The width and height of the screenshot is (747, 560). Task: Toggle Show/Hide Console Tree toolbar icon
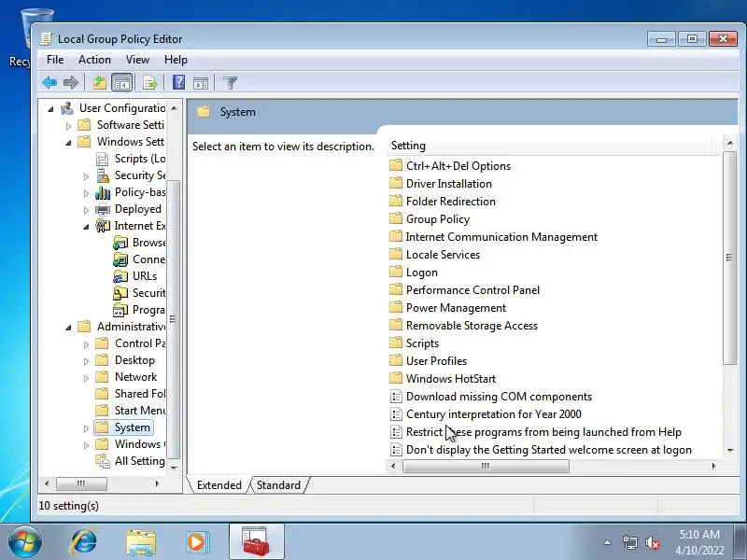point(122,83)
